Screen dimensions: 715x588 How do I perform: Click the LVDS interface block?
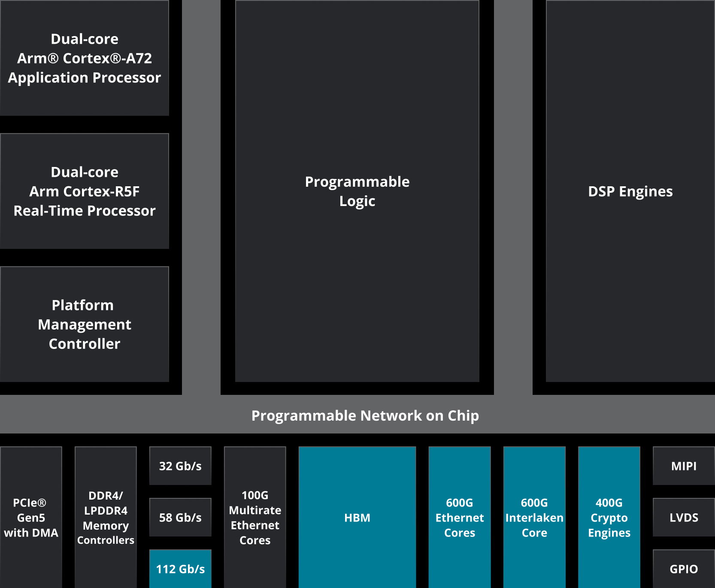tap(683, 517)
